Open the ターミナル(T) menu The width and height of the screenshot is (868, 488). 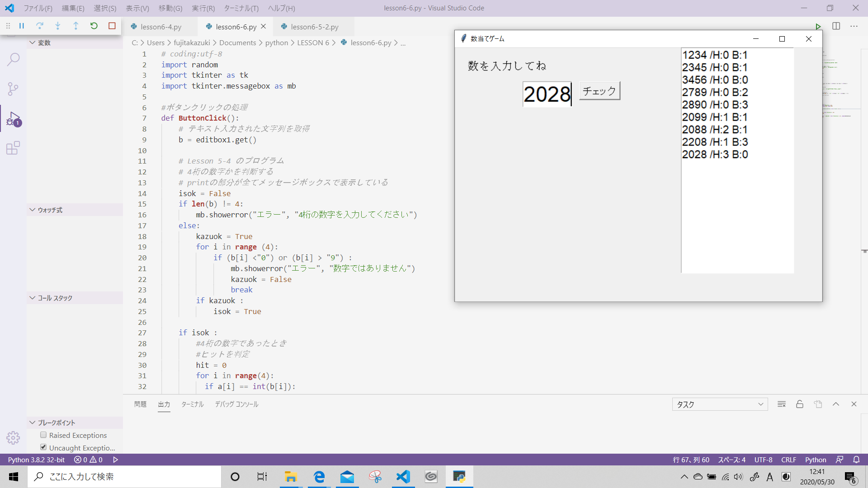pos(241,8)
